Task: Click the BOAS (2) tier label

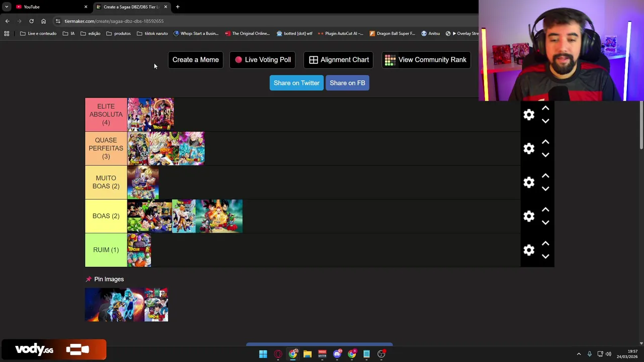Action: coord(106,216)
